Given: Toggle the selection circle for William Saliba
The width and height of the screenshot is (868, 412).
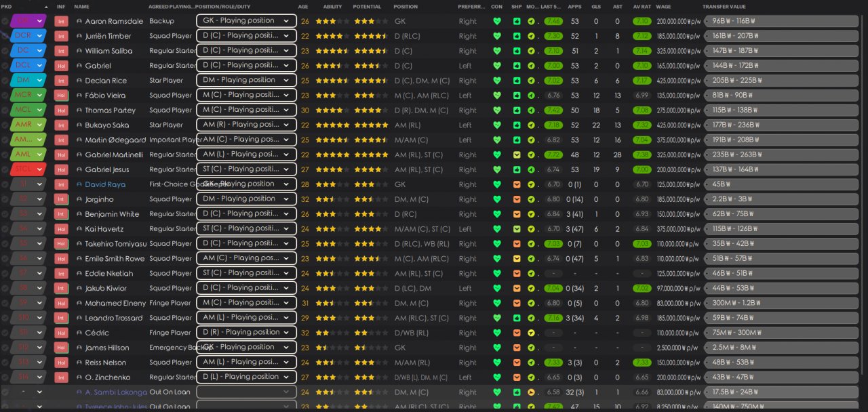Looking at the screenshot, I should (5, 51).
